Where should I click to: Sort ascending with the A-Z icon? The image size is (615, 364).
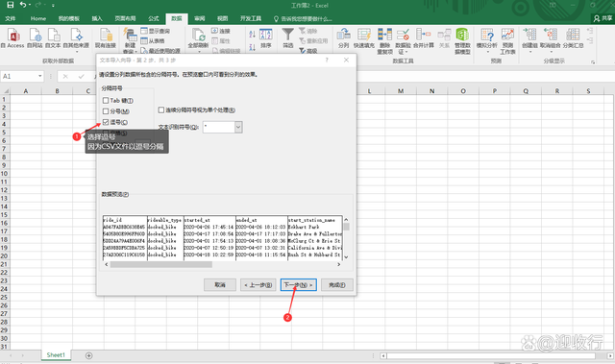click(252, 34)
